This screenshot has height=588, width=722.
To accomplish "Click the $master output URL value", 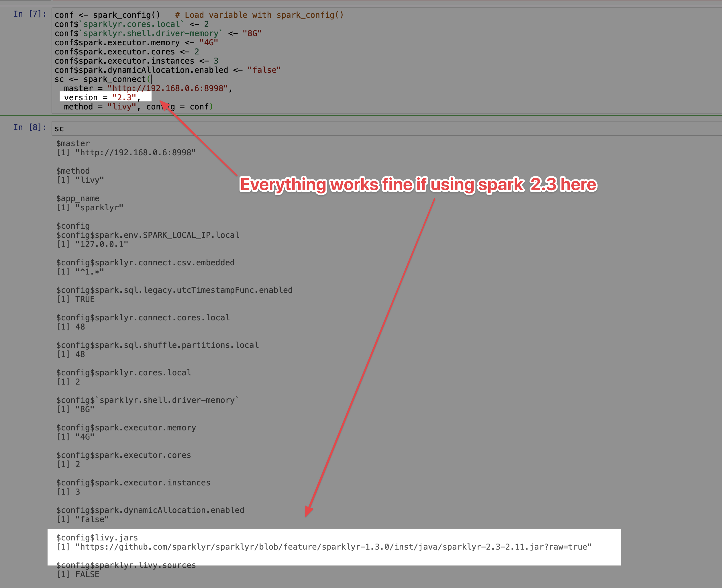I will coord(136,153).
